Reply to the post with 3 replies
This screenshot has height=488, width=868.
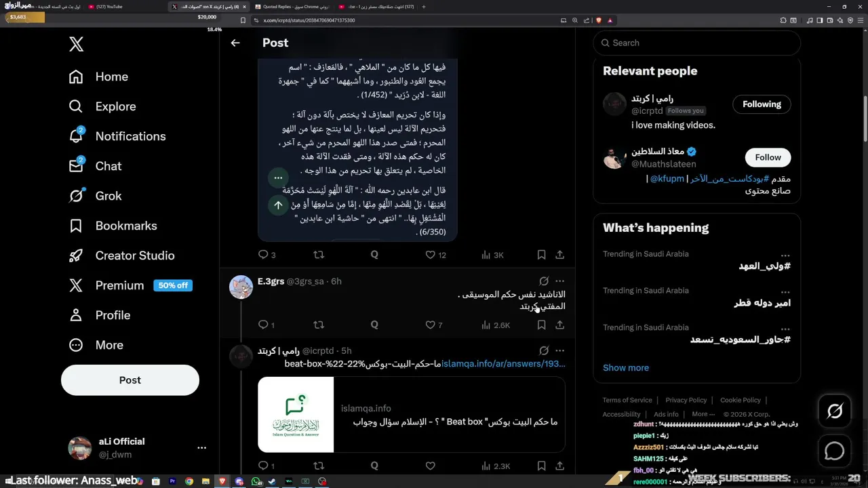tap(267, 255)
